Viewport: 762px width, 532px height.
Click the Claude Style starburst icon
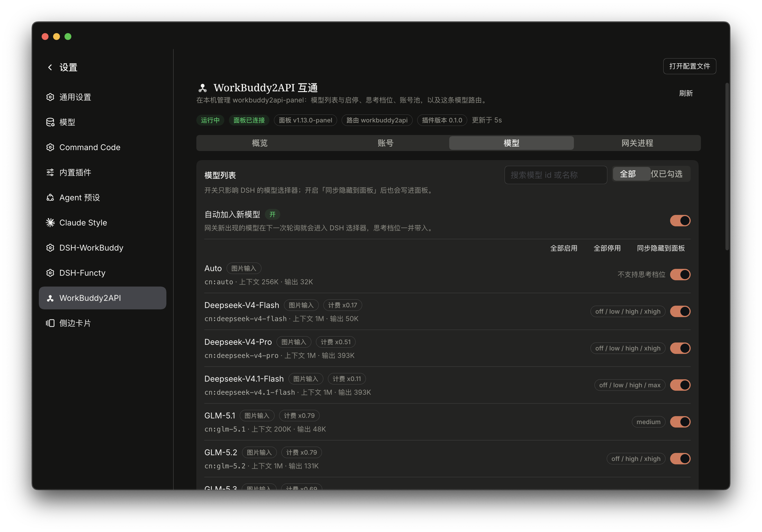(x=50, y=222)
